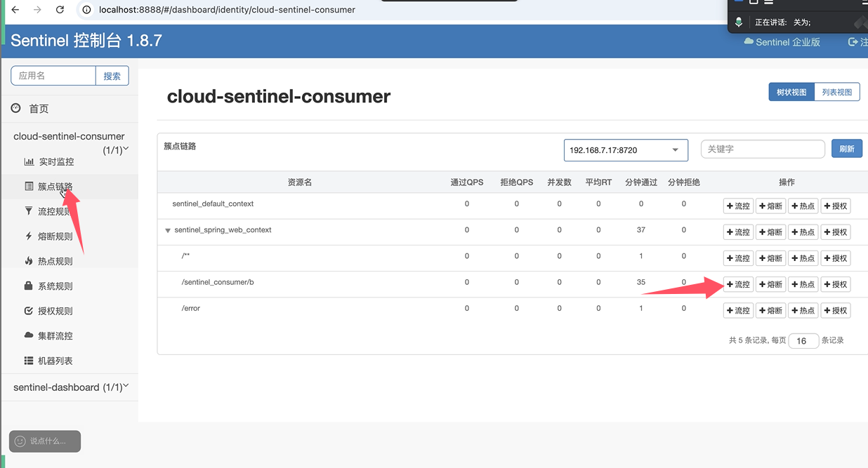The width and height of the screenshot is (868, 468).
Task: Click the 机器列表 list icon
Action: [x=29, y=361]
